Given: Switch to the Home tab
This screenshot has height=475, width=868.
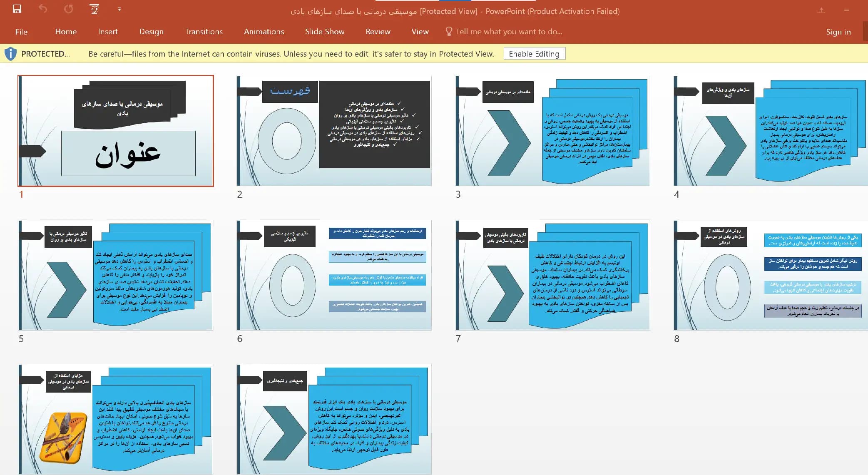Looking at the screenshot, I should [66, 32].
